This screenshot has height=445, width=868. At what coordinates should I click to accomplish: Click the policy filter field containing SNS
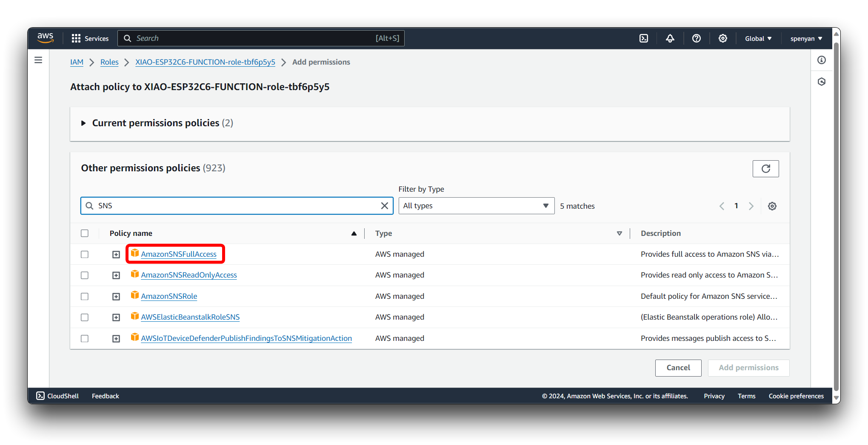[237, 206]
